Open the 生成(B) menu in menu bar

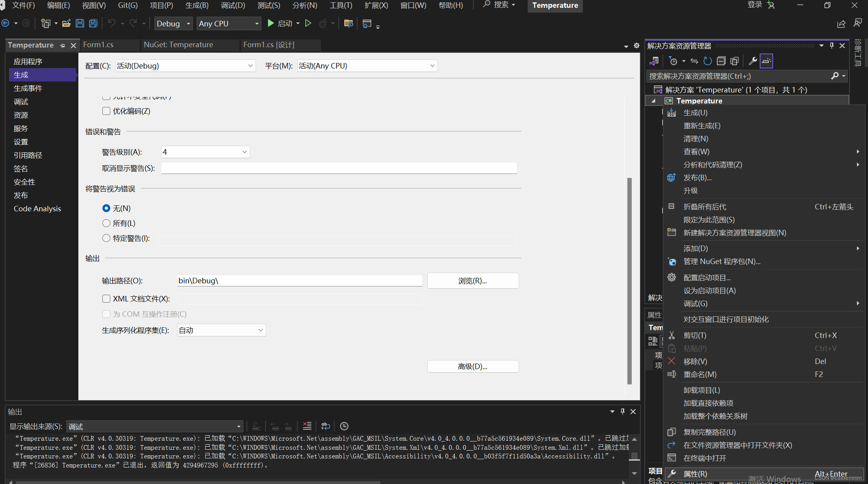point(197,5)
